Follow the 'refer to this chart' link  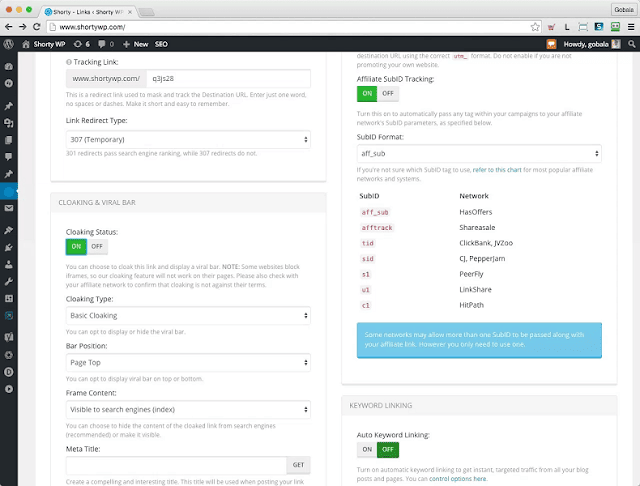coord(497,170)
